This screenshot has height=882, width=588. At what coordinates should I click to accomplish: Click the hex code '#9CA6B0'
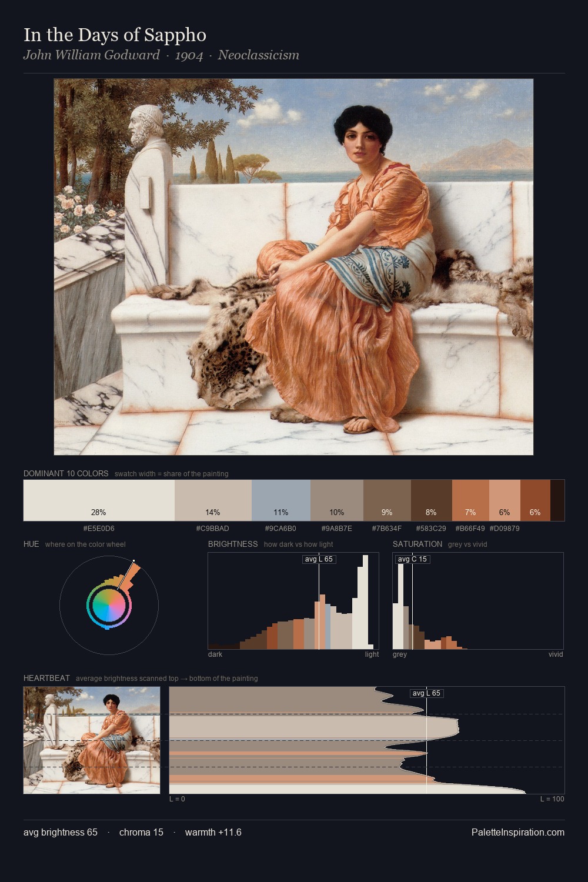(280, 529)
